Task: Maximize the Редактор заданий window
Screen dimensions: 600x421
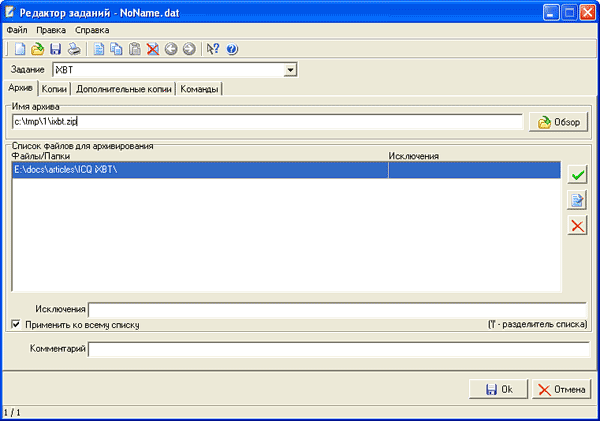Action: (x=569, y=13)
